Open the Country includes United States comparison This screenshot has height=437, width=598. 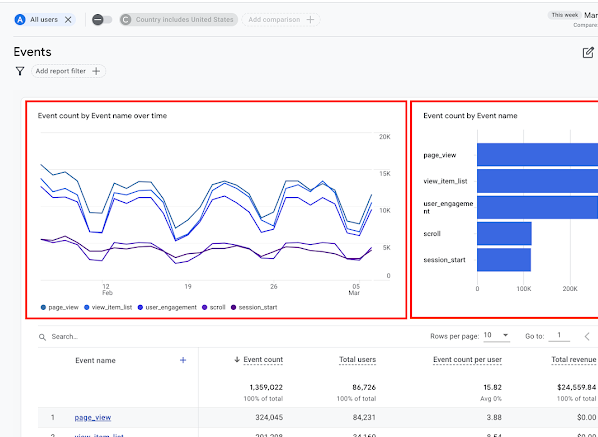click(178, 20)
